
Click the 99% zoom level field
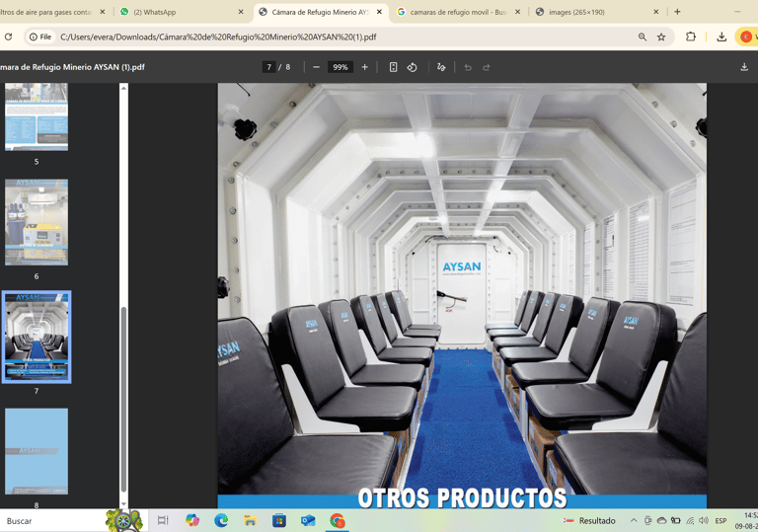click(x=341, y=67)
